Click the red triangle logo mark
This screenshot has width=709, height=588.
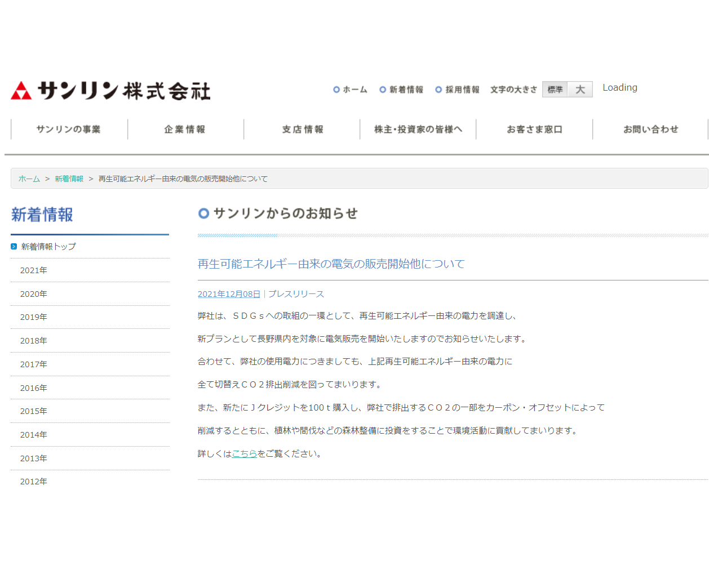pyautogui.click(x=21, y=91)
